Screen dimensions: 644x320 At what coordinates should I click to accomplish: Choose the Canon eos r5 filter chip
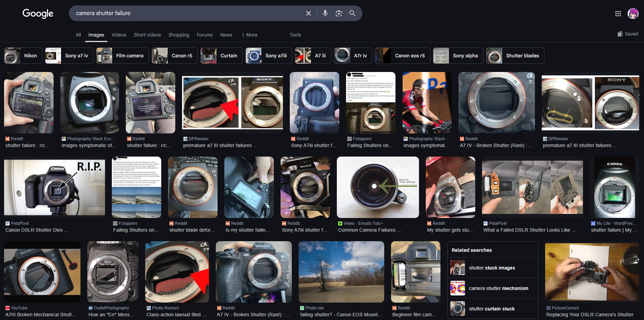tap(402, 56)
